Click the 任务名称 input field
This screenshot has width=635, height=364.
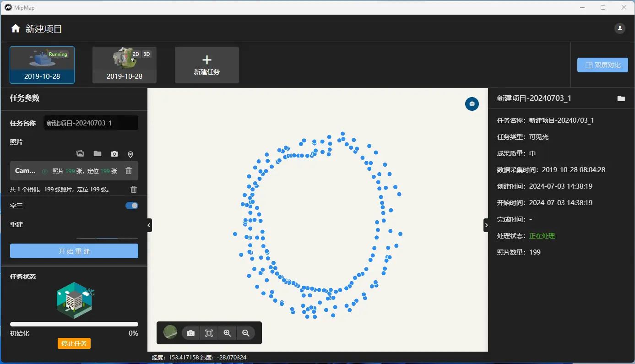click(91, 123)
